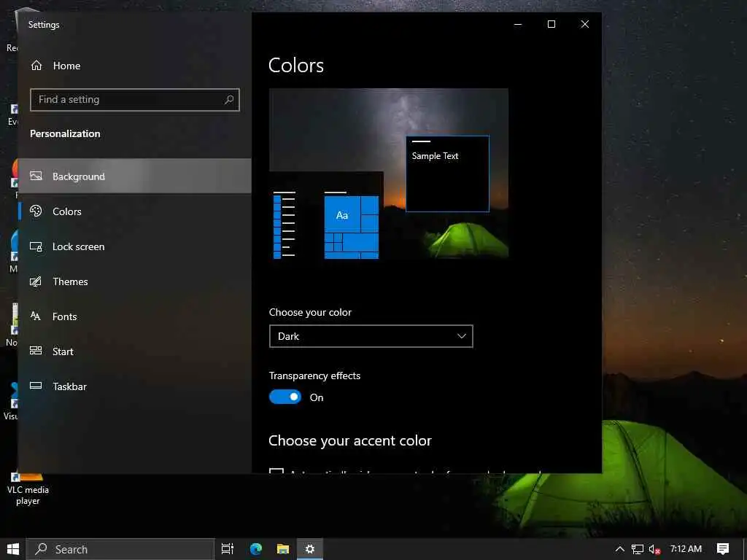Click the muted volume tray icon
The image size is (747, 560).
pyautogui.click(x=654, y=550)
